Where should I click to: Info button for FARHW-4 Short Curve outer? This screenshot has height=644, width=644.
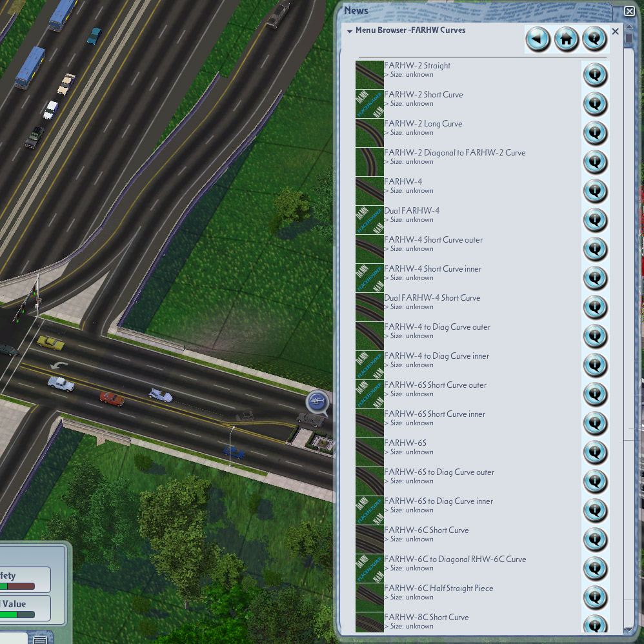(x=595, y=249)
